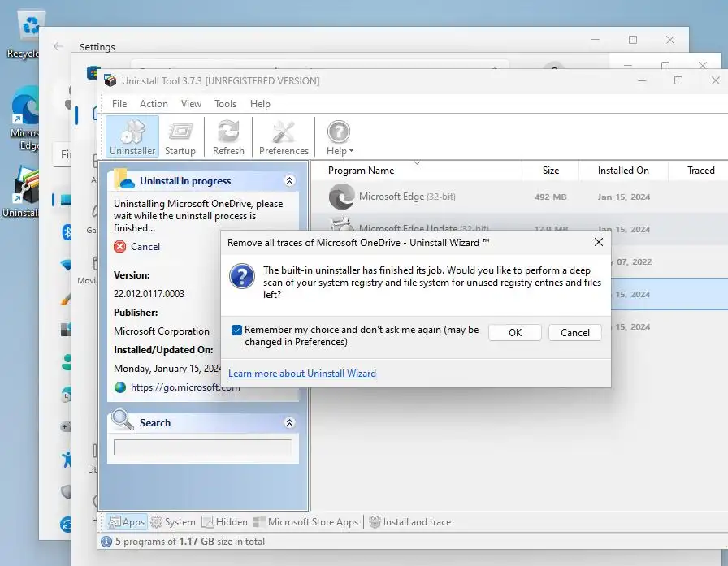
Task: Open the Action menu
Action: 154,103
